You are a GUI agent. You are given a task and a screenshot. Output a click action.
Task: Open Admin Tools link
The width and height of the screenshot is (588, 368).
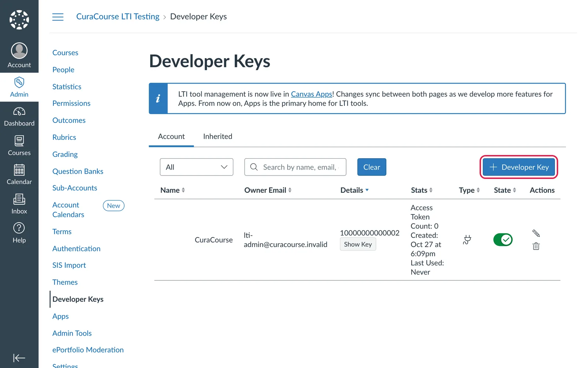click(x=72, y=333)
